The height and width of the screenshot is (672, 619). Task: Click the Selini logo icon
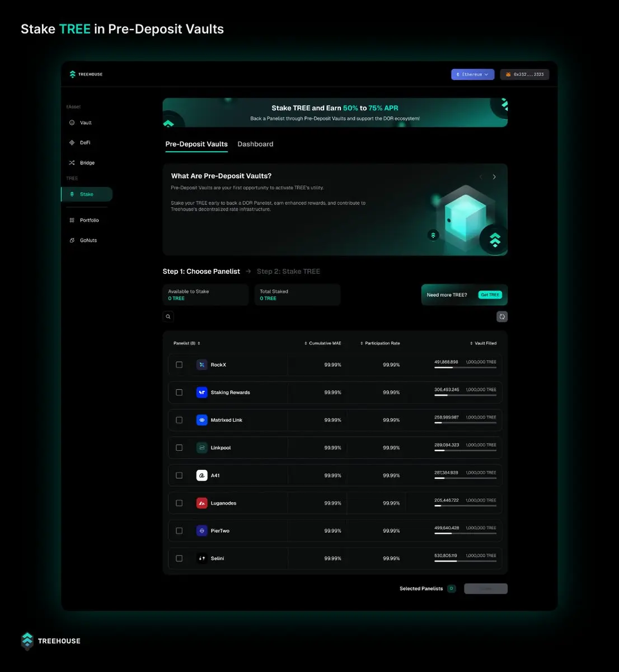pyautogui.click(x=202, y=558)
